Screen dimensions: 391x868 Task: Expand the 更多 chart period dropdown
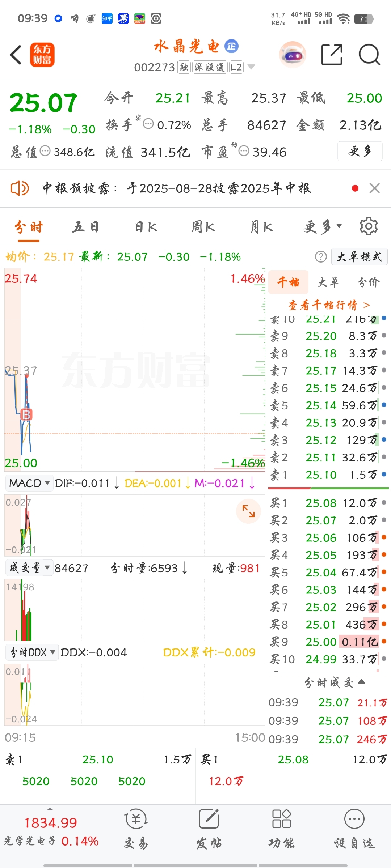point(322,227)
